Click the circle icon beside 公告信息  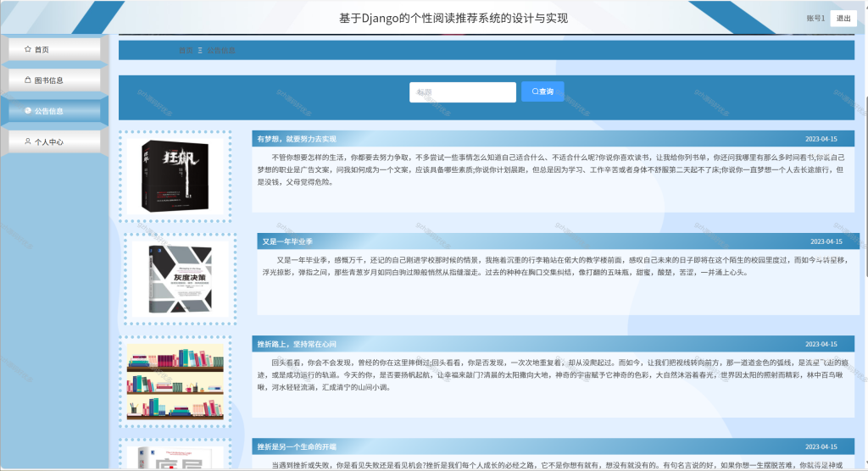tap(28, 111)
